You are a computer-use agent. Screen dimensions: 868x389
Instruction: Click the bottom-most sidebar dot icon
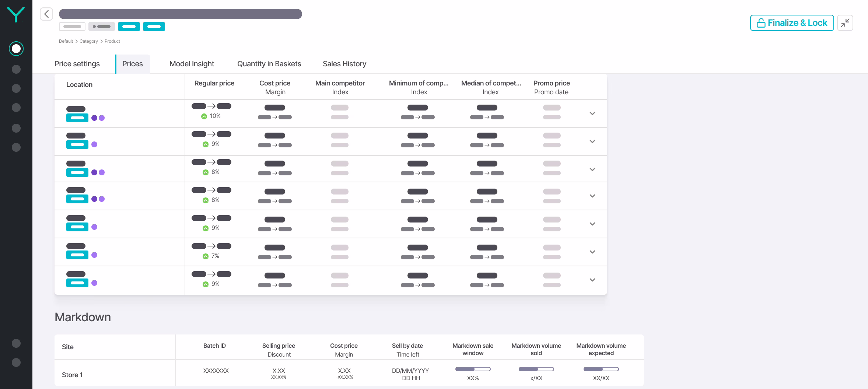[x=16, y=362]
